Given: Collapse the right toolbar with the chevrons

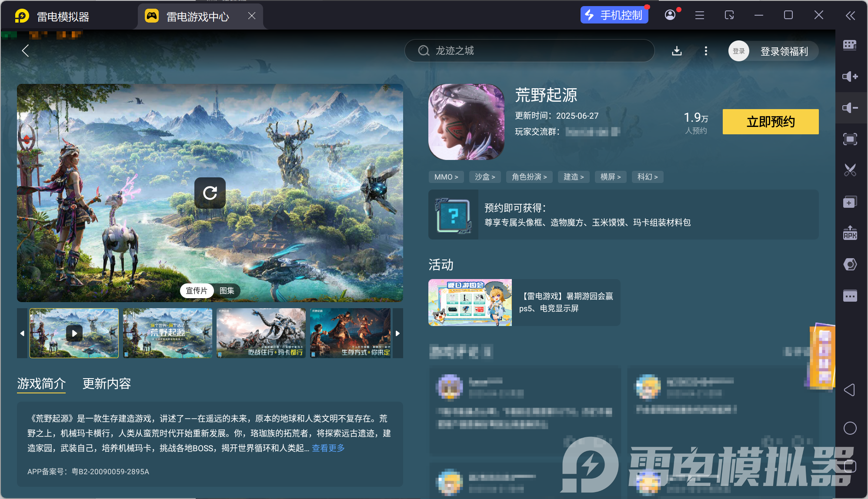Looking at the screenshot, I should pyautogui.click(x=850, y=15).
